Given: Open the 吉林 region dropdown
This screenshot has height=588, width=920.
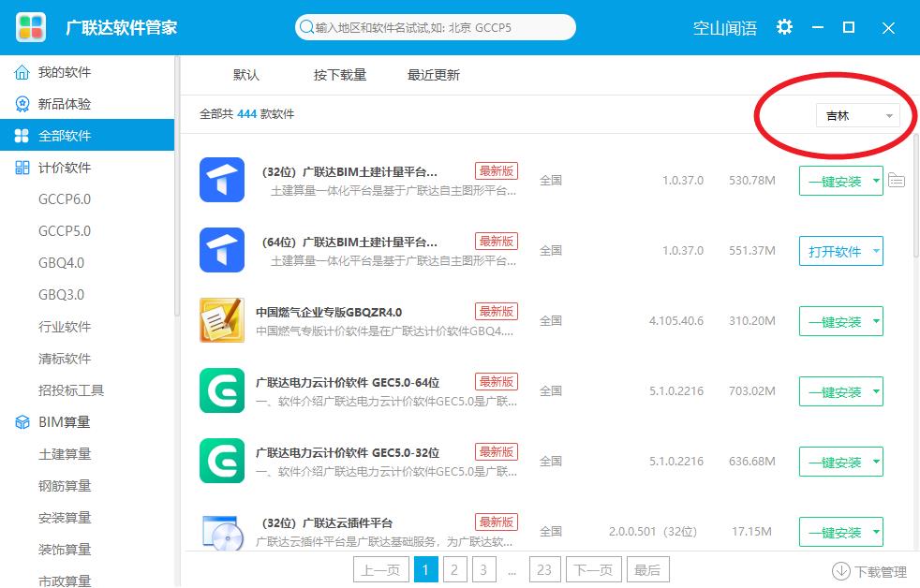Looking at the screenshot, I should 857,115.
